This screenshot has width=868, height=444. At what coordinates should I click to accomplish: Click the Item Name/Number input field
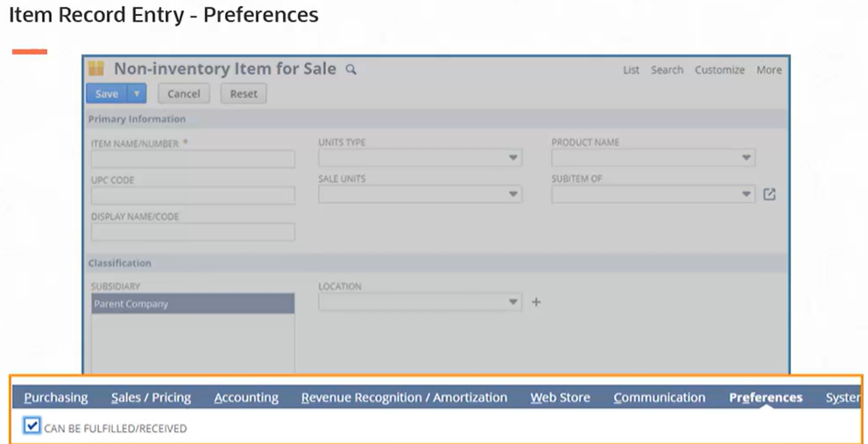pos(193,159)
